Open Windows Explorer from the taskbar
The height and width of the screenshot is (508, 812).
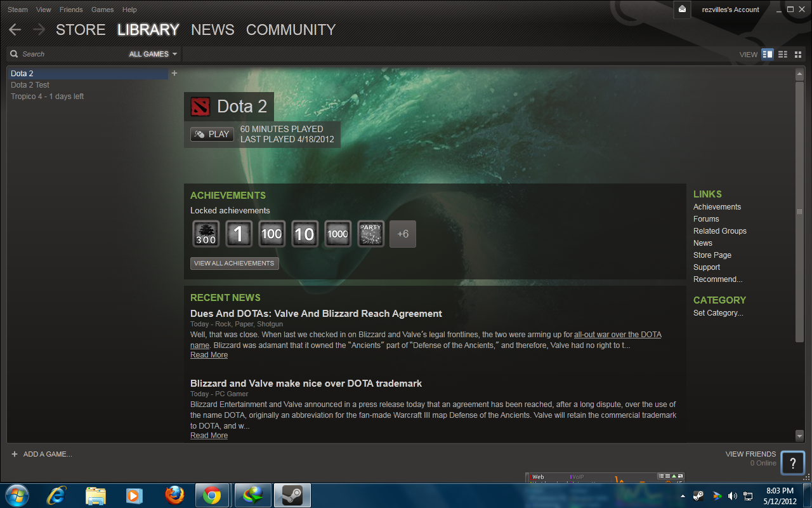(x=95, y=495)
